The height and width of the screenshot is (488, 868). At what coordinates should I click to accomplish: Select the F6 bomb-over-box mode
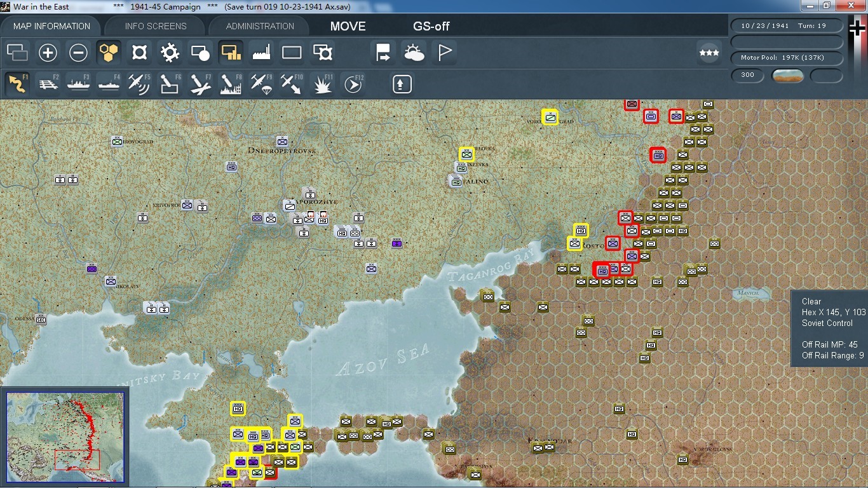[170, 83]
